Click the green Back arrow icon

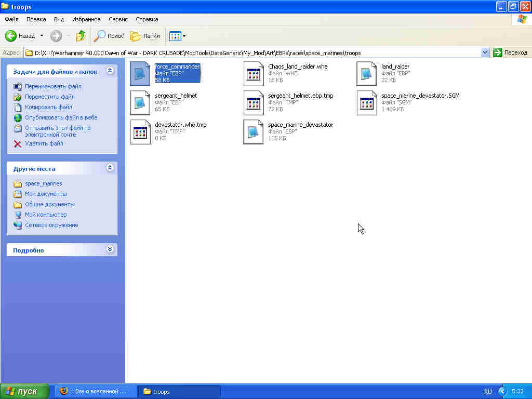(x=10, y=36)
